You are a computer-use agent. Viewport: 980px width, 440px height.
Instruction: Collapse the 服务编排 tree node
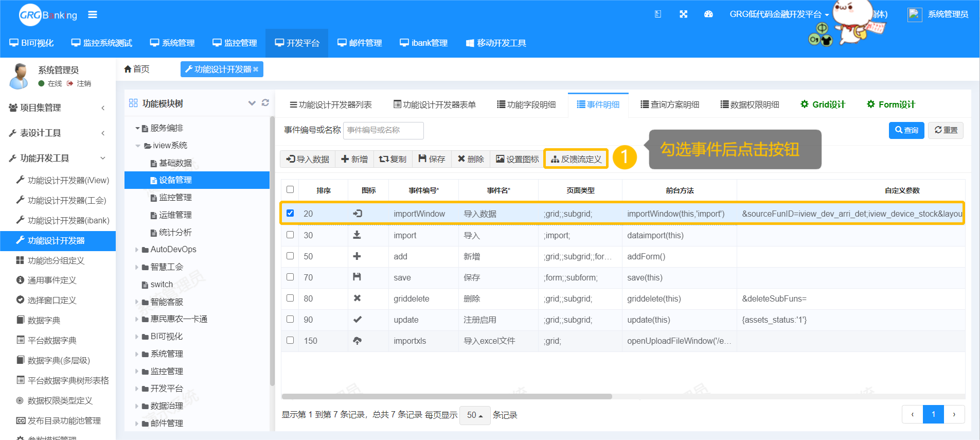coord(137,128)
